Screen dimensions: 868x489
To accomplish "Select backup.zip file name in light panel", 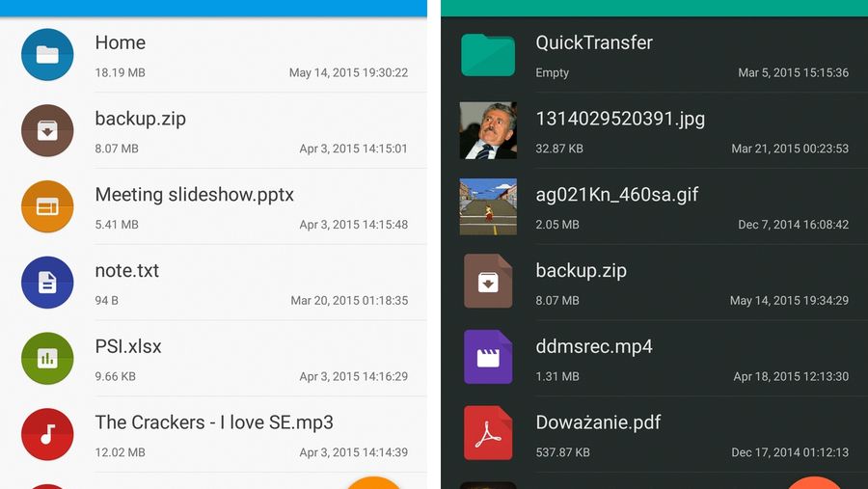I will click(140, 119).
